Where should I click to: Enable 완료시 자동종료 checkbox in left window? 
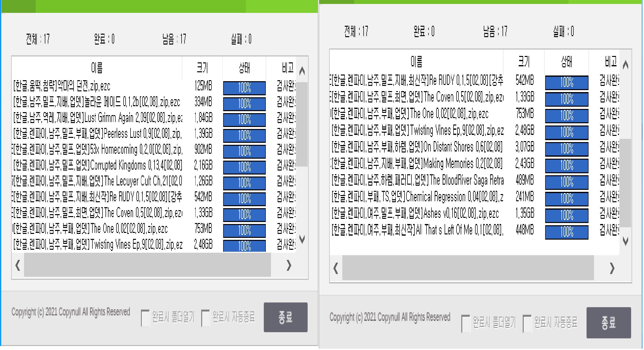click(x=206, y=318)
